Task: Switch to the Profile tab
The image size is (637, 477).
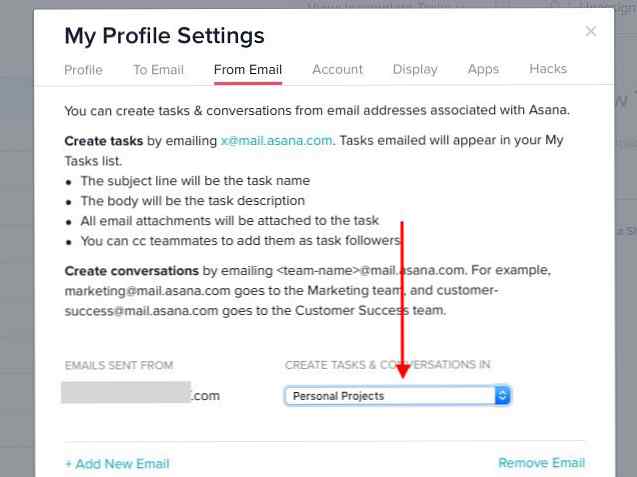Action: (x=83, y=70)
